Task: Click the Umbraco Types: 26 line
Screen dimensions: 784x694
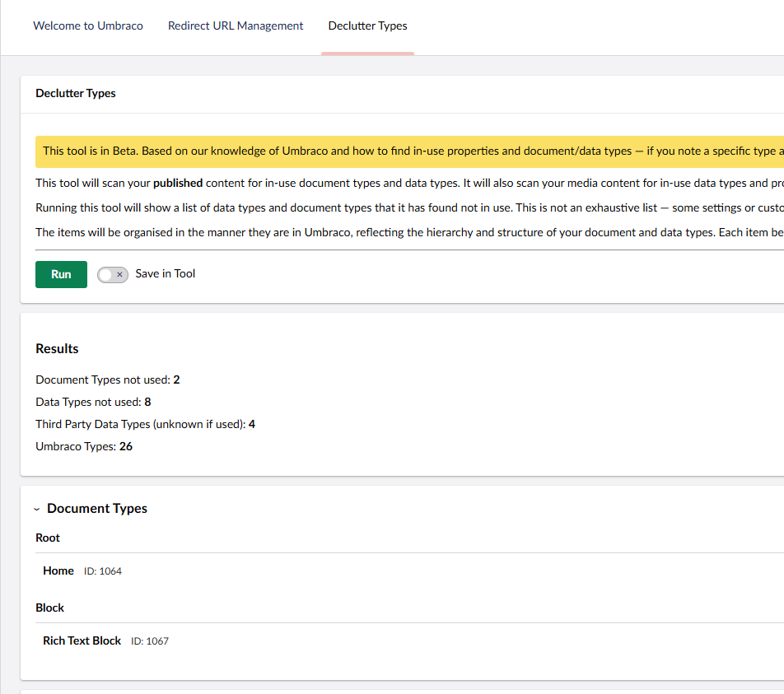Action: (x=84, y=446)
